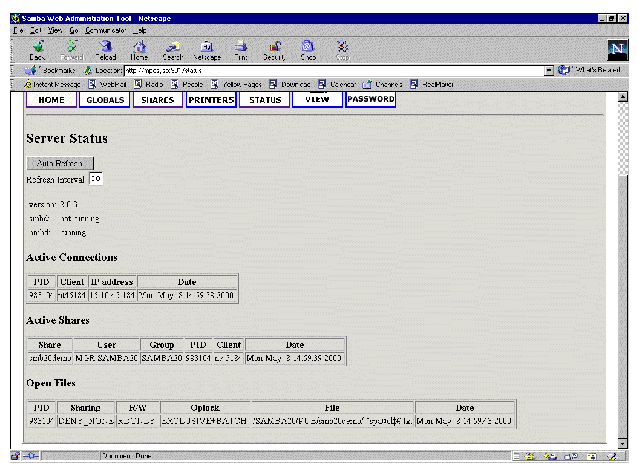638x476 pixels.
Task: Open the HOME tab in SWAT
Action: pyautogui.click(x=51, y=100)
